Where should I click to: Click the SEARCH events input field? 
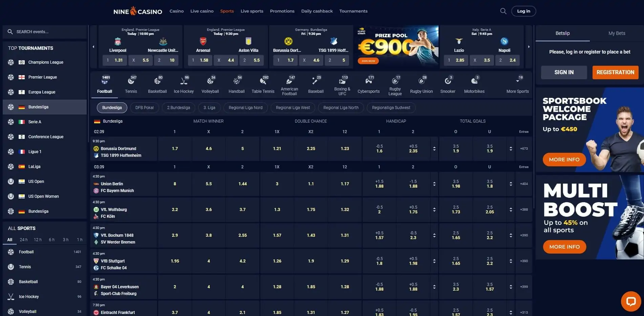[x=44, y=31]
